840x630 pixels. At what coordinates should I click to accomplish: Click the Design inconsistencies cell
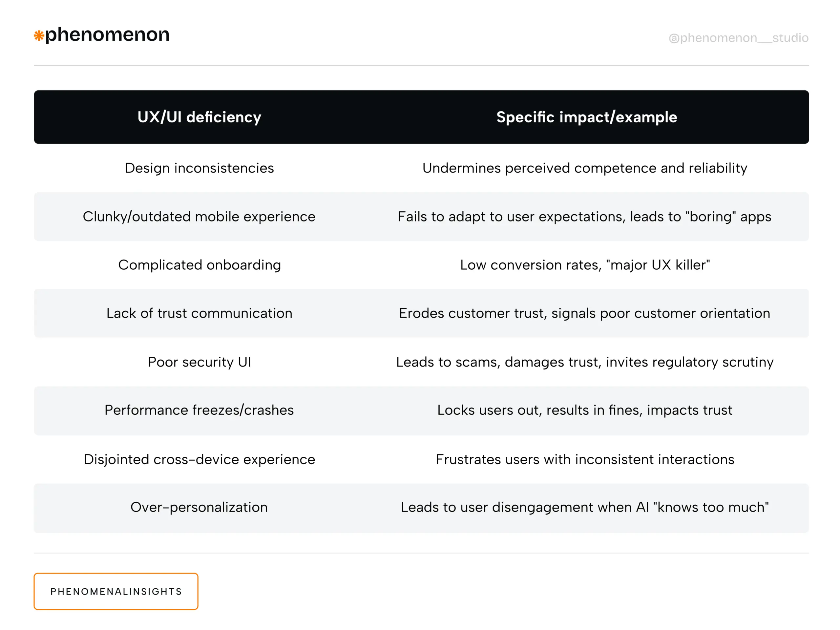click(x=199, y=168)
